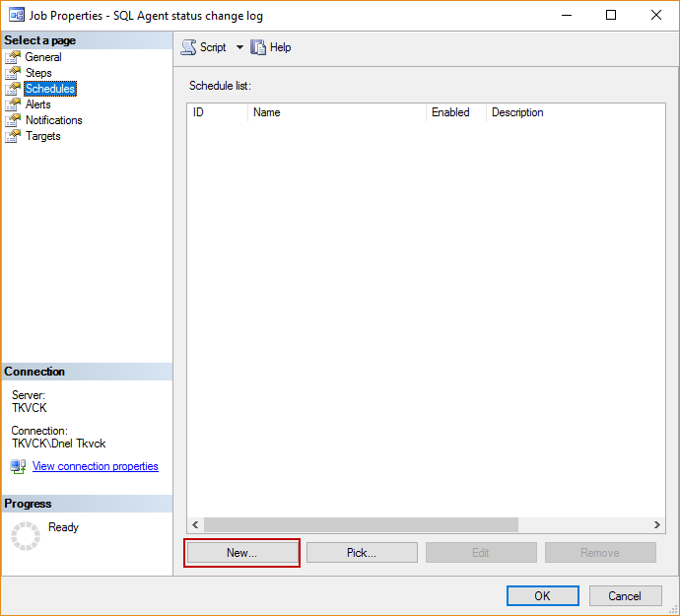The width and height of the screenshot is (680, 616).
Task: Open the Script dropdown arrow
Action: coord(239,47)
